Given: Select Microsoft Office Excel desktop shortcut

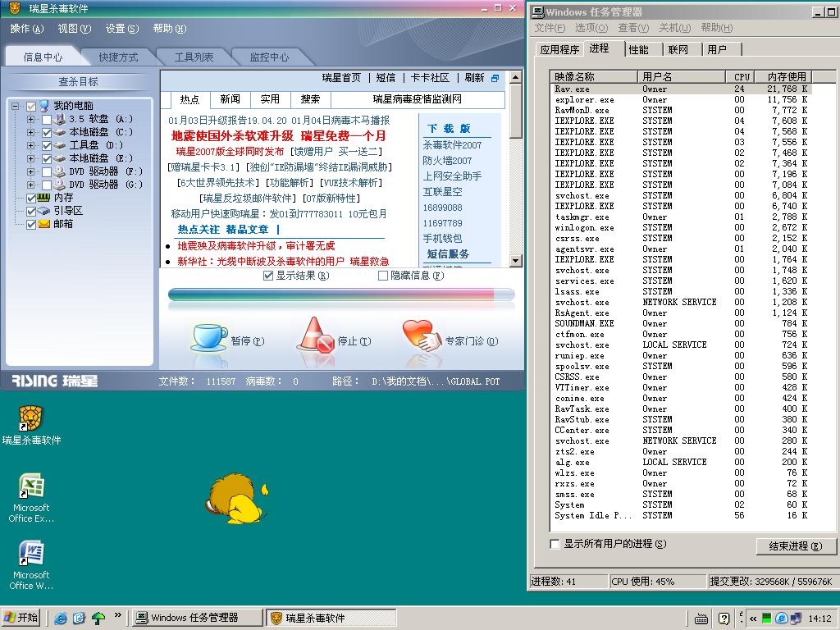Looking at the screenshot, I should pyautogui.click(x=31, y=498).
